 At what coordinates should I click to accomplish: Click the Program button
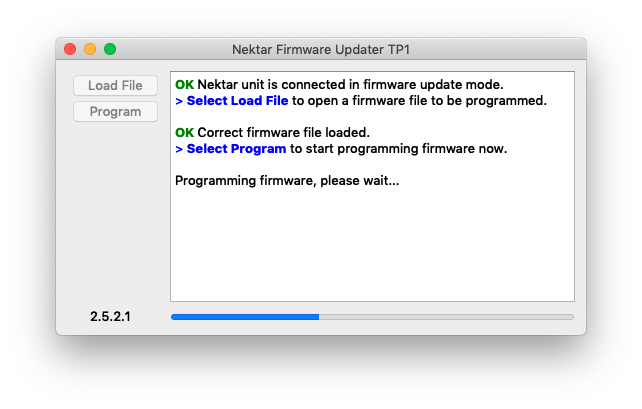click(x=115, y=112)
